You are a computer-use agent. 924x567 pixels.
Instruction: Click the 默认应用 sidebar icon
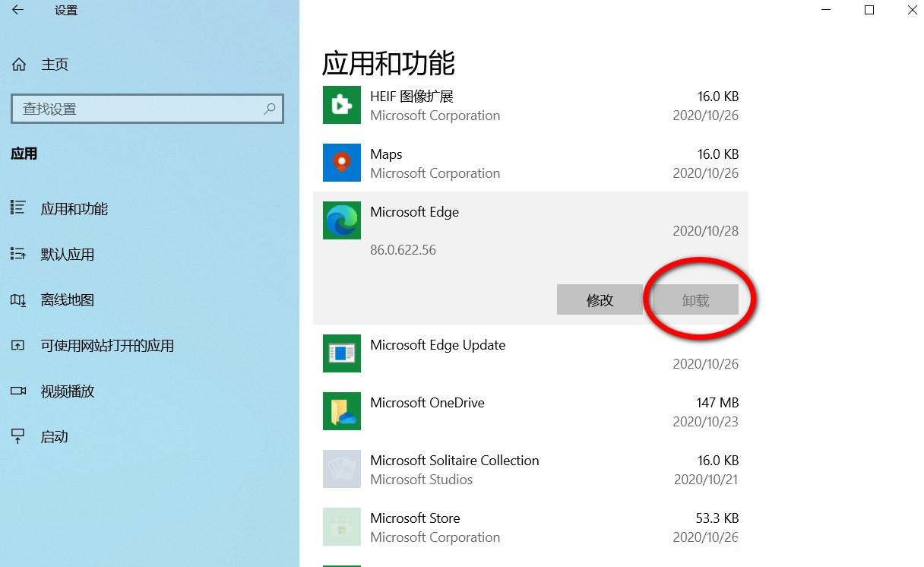pyautogui.click(x=18, y=253)
